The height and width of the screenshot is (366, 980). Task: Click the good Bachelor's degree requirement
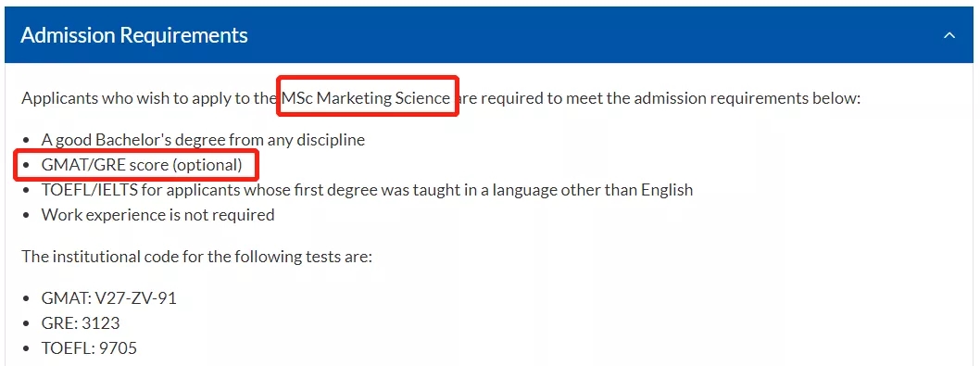[203, 140]
